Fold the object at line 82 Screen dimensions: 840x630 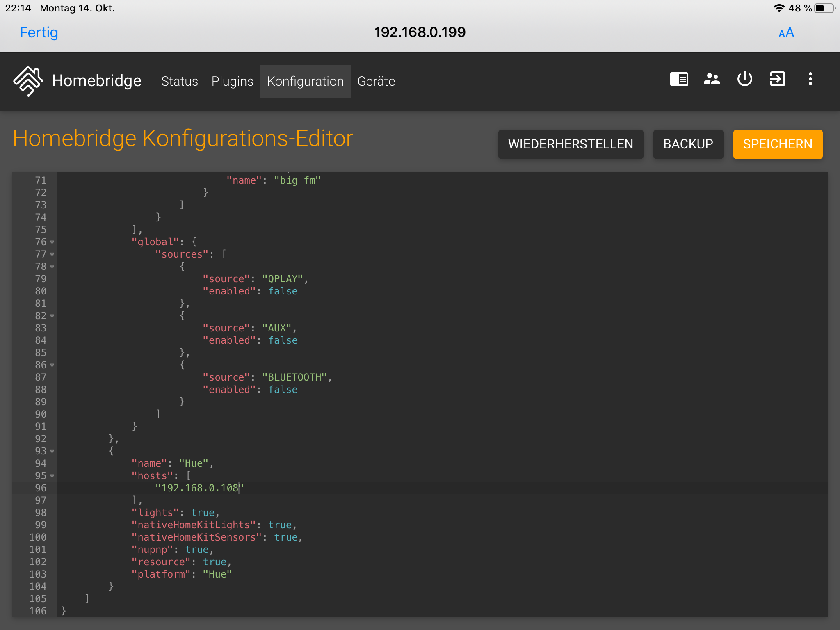(52, 316)
